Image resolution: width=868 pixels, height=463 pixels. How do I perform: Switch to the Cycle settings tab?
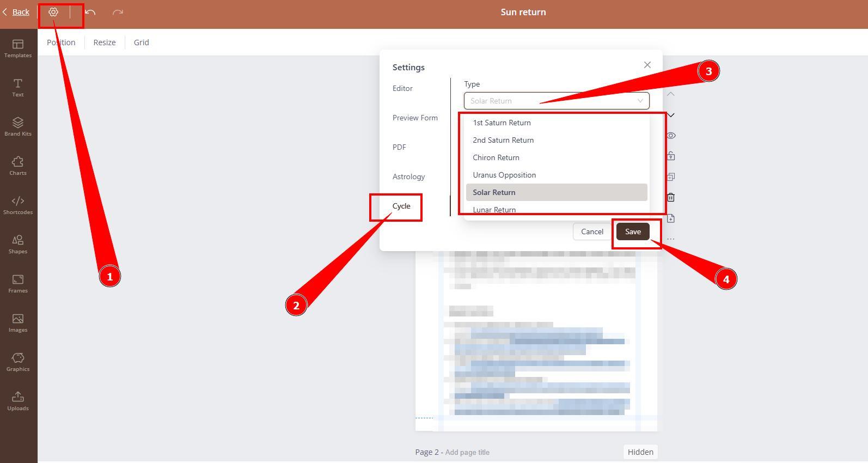(x=401, y=206)
